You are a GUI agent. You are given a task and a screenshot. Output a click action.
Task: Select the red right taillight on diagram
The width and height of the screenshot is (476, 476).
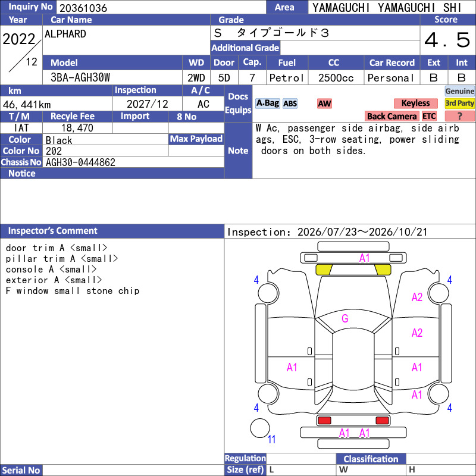[382, 421]
